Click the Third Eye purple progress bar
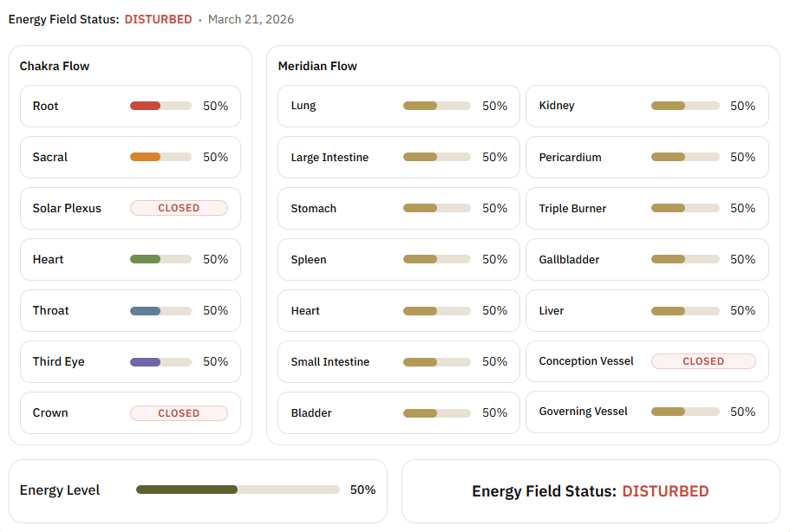Viewport: 790px width, 532px height. [160, 361]
